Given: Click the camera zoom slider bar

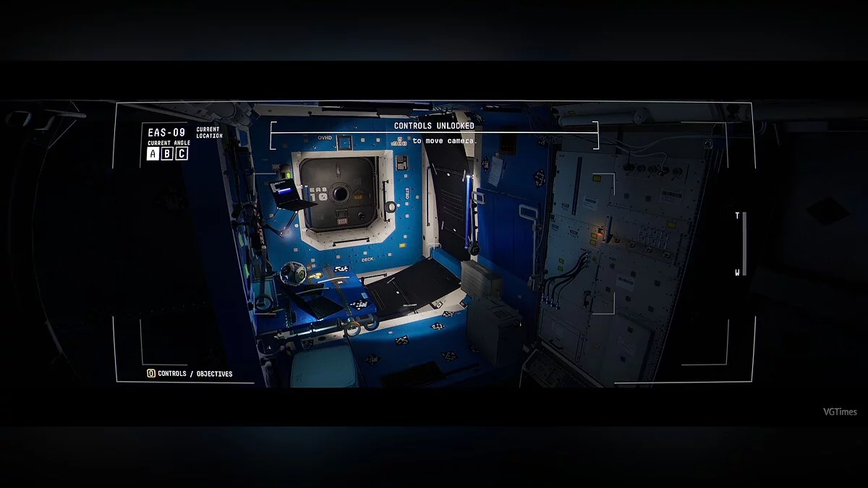Looking at the screenshot, I should click(x=744, y=244).
